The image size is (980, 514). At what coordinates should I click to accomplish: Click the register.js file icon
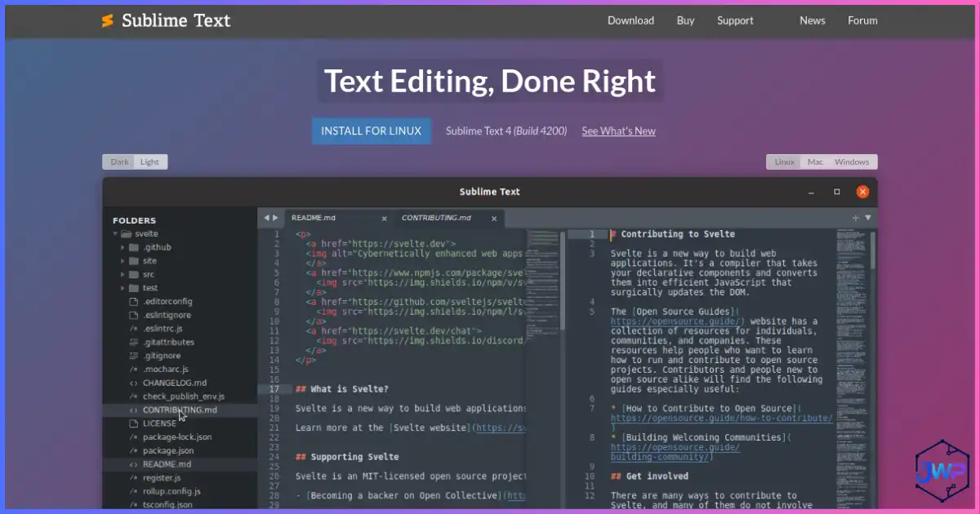click(134, 478)
